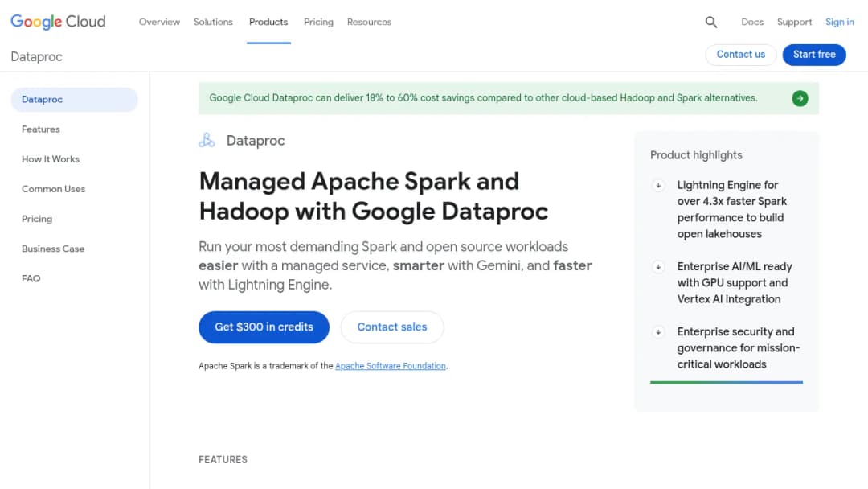This screenshot has height=489, width=868.
Task: Click the green-blue progress bar under highlights
Action: coord(727,382)
